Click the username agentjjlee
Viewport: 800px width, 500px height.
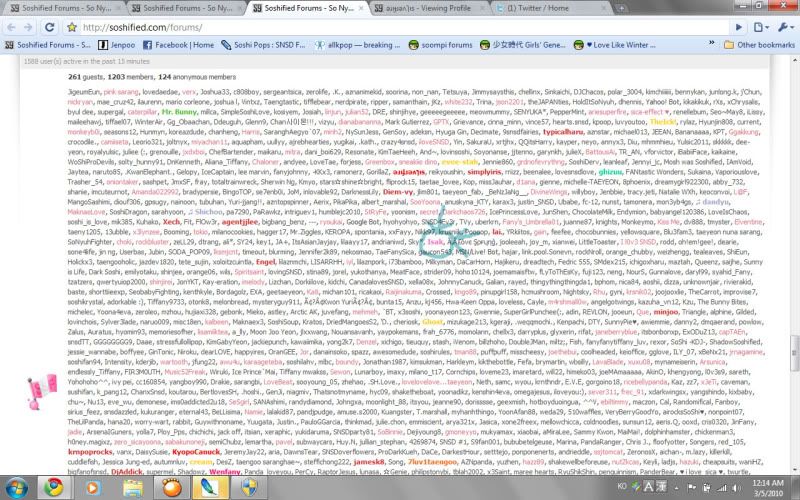point(240,222)
